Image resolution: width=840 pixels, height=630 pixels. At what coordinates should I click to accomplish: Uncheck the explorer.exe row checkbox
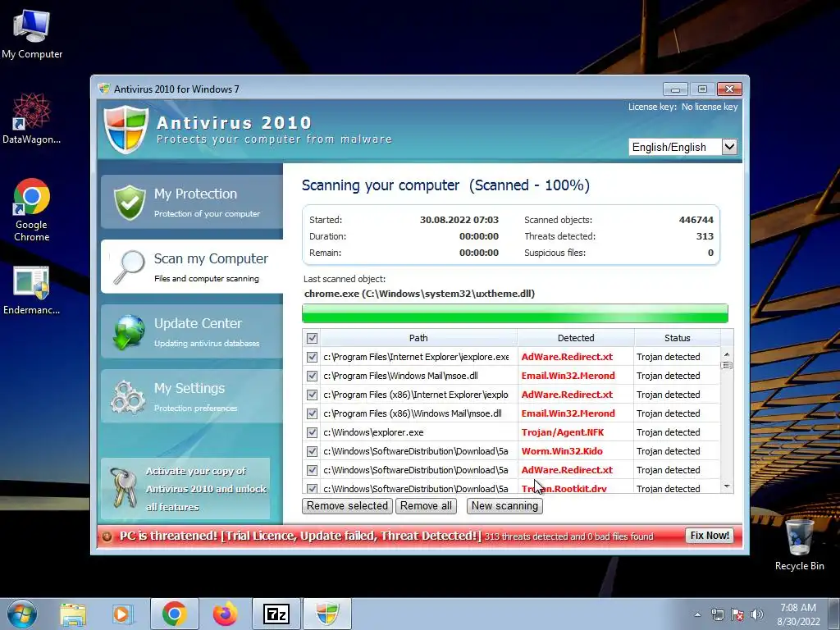tap(312, 432)
